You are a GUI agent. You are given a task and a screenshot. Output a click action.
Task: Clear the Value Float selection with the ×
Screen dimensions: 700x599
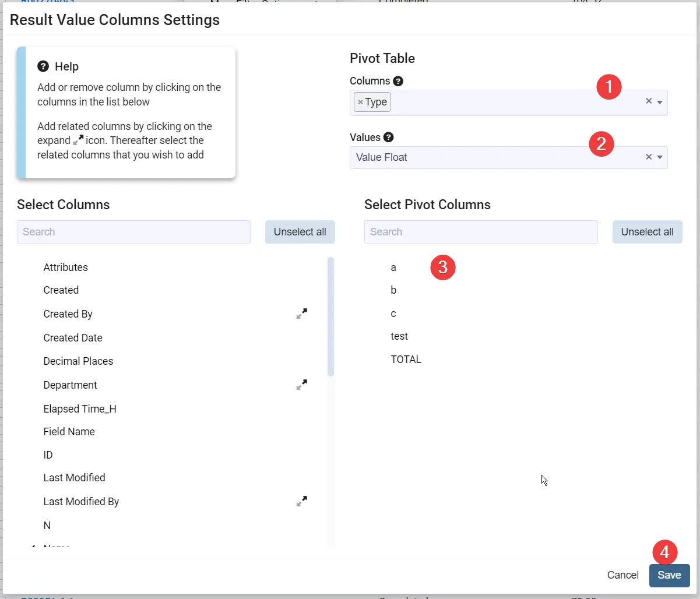coord(648,157)
